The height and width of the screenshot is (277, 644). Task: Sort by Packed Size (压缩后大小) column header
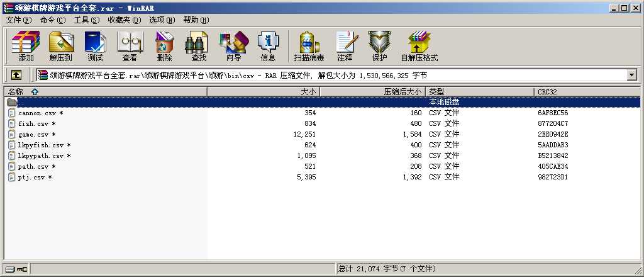pos(372,92)
